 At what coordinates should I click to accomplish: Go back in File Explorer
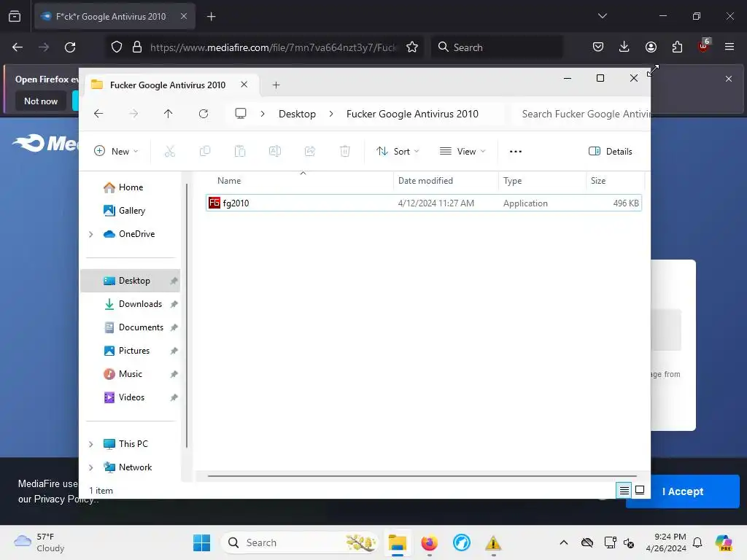tap(98, 114)
